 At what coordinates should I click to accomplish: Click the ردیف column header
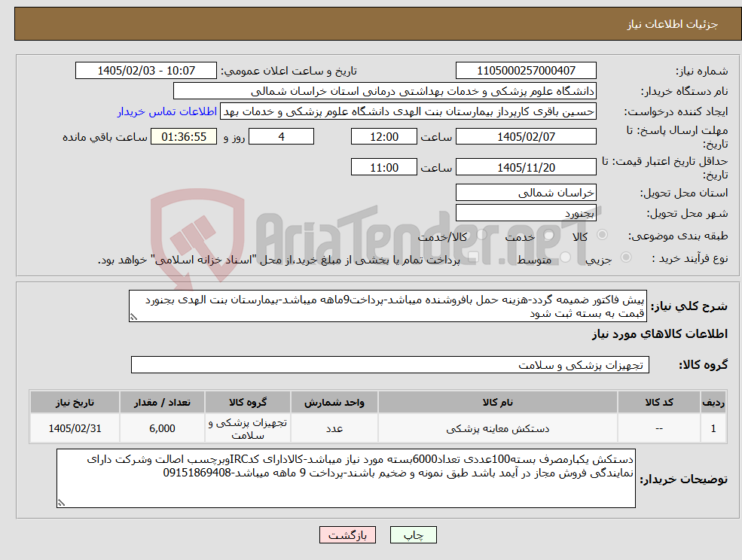(713, 402)
